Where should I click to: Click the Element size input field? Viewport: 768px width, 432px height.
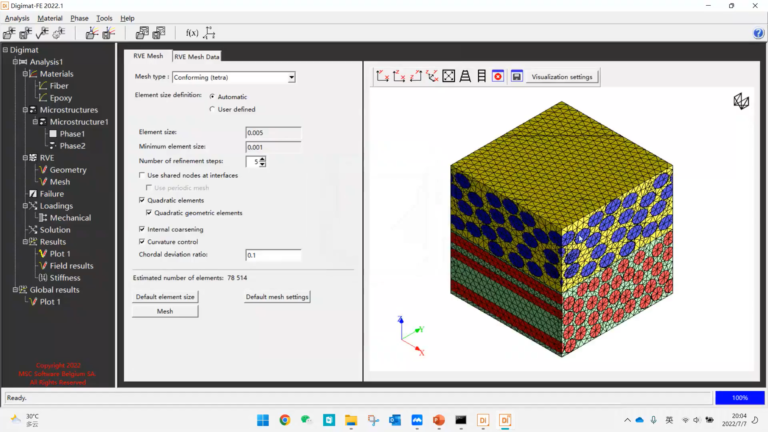(273, 133)
